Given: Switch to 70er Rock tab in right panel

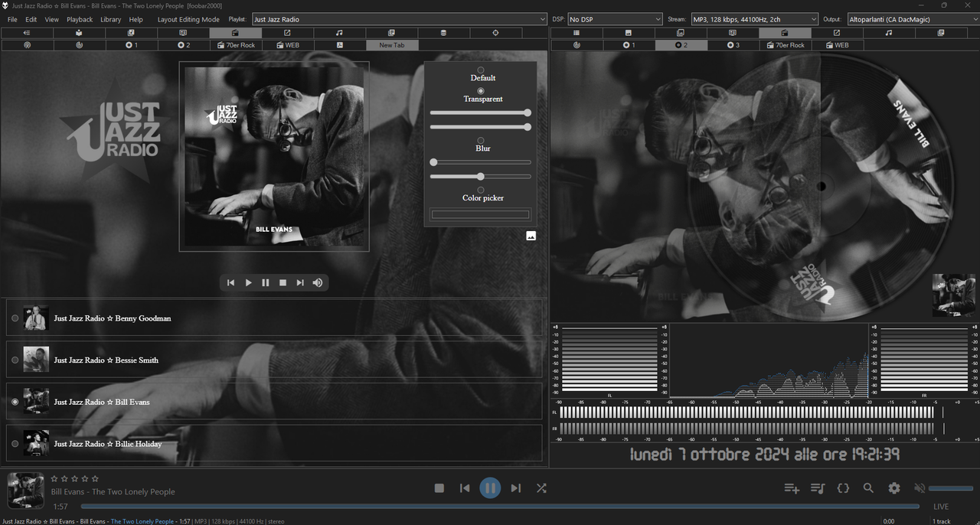Looking at the screenshot, I should point(785,45).
